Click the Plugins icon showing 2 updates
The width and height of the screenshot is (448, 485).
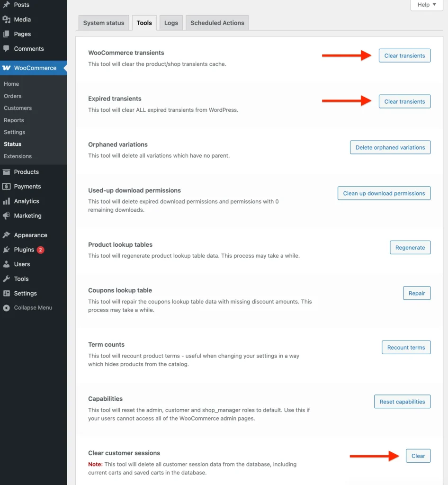coord(7,250)
